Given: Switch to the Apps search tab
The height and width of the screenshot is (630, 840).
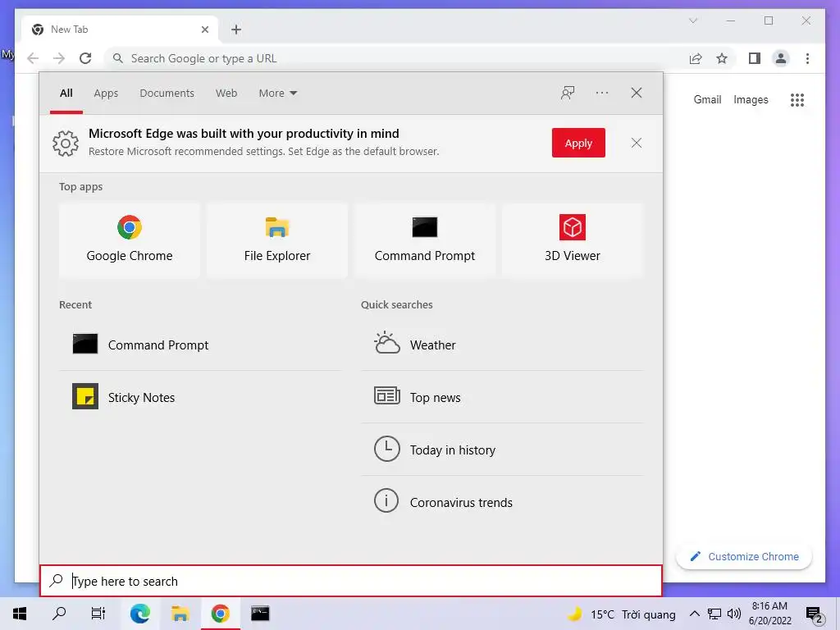Looking at the screenshot, I should (106, 94).
